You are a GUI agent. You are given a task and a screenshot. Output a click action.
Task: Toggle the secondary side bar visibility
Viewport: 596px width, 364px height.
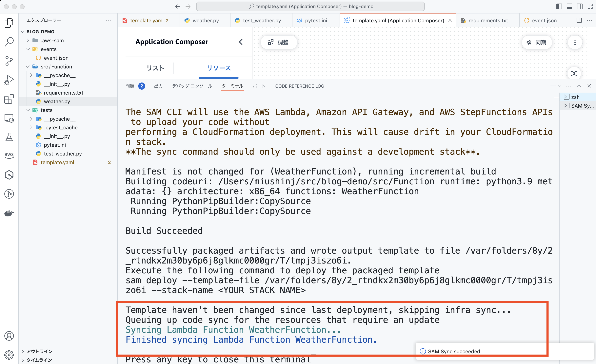(580, 7)
